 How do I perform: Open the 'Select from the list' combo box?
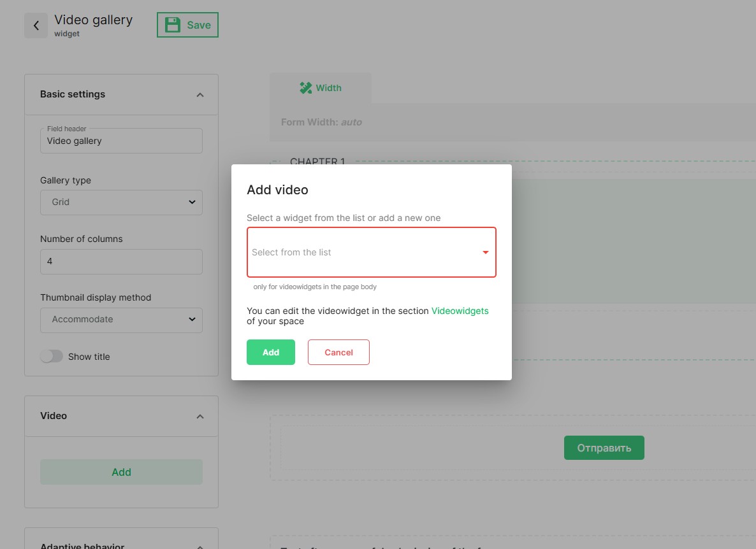point(363,252)
